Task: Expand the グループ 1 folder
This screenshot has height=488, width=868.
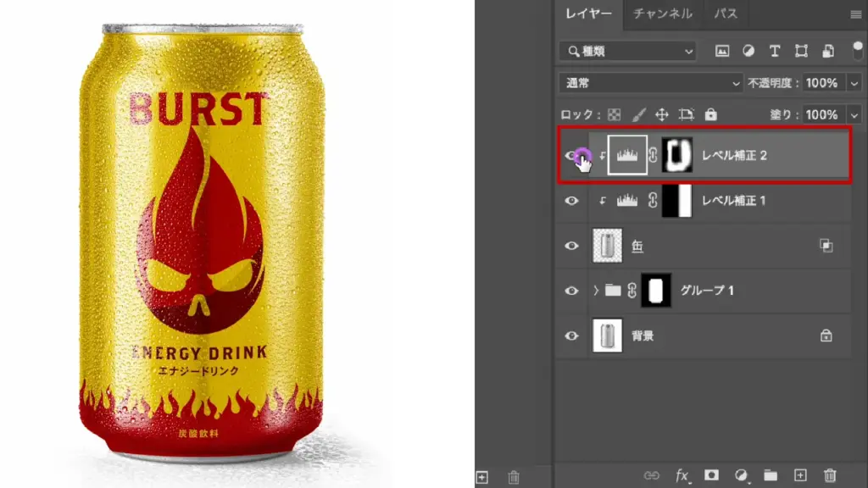Action: (596, 291)
